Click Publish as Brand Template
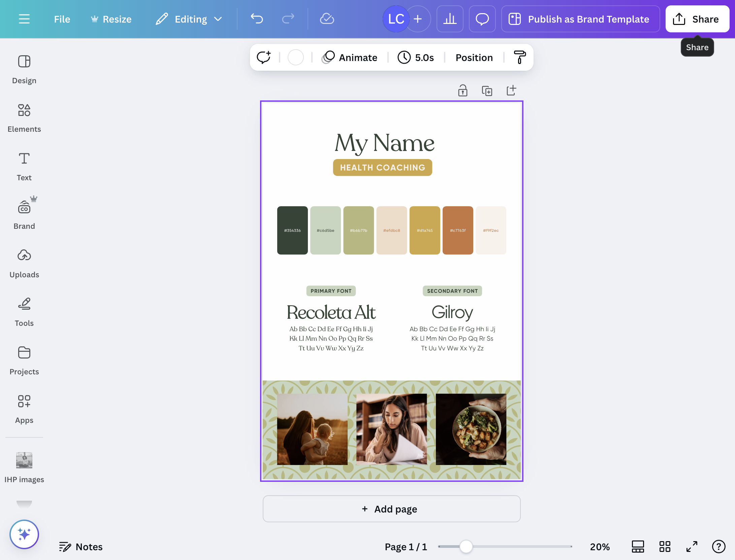This screenshot has height=560, width=735. coord(580,19)
